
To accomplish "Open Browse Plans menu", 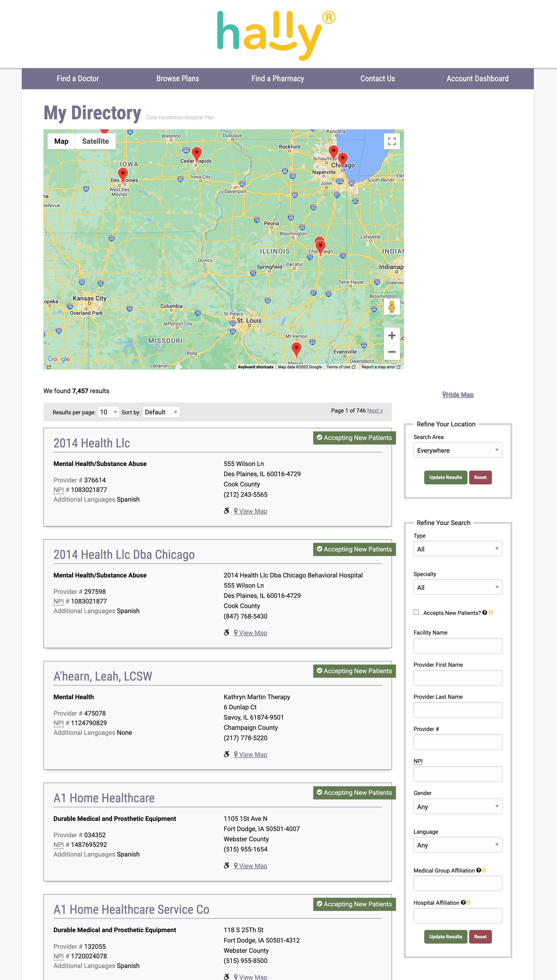I will 177,79.
